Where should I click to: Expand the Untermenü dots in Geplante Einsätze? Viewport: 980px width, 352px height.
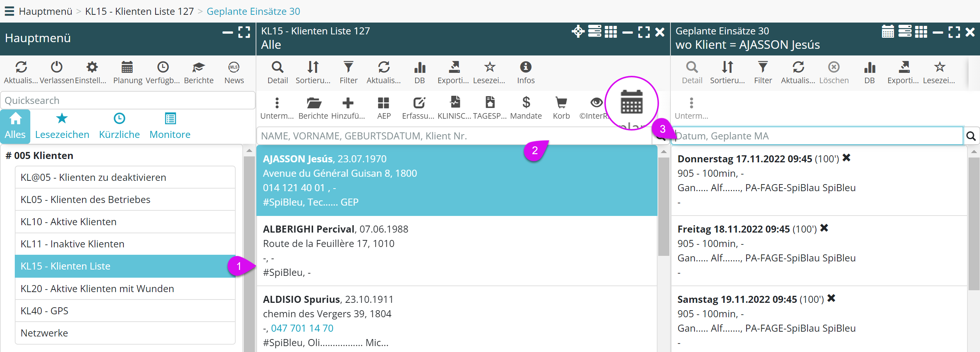(x=691, y=103)
